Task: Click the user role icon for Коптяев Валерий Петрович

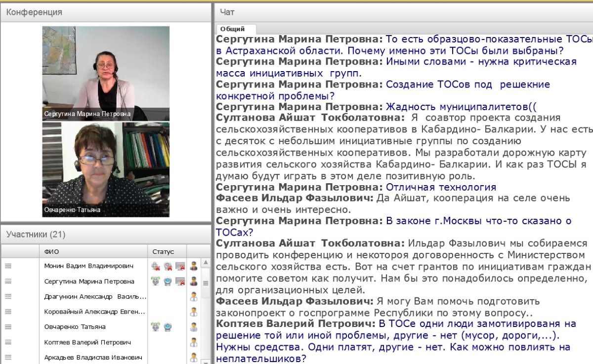Action: (194, 342)
